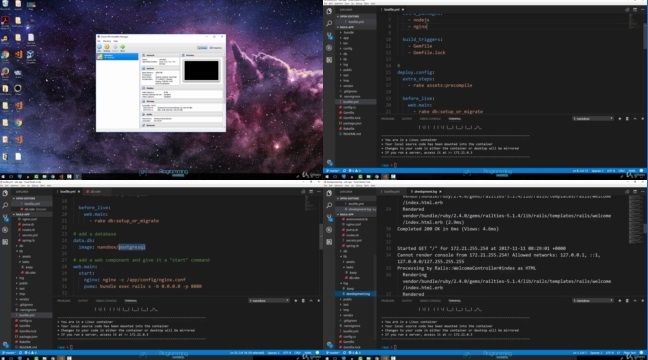This screenshot has width=648, height=360.
Task: Open the nanobox terminal selector dropdown in single-tab boxfile.yml window
Action: (593, 119)
